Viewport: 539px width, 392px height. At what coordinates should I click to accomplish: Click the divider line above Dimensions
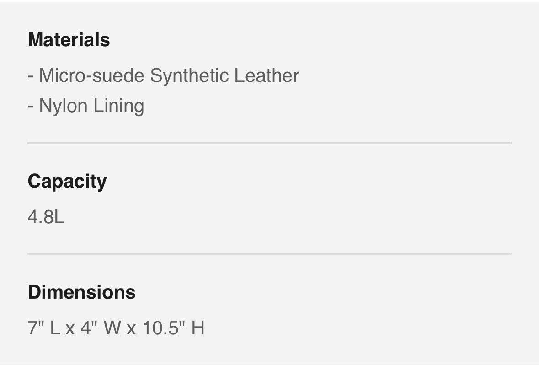pyautogui.click(x=270, y=254)
